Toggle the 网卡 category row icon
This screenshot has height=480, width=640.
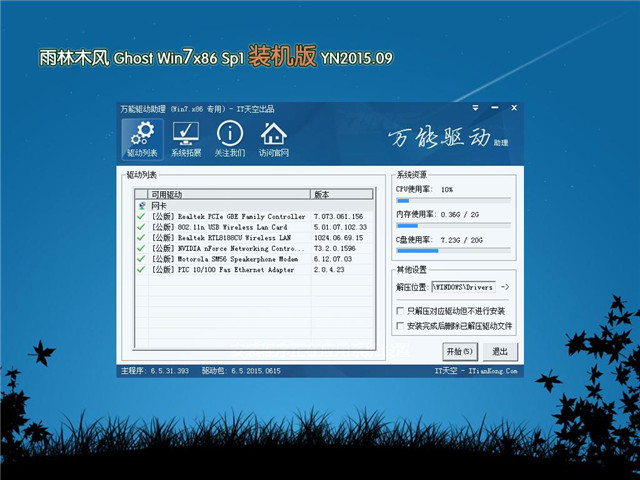coord(142,206)
